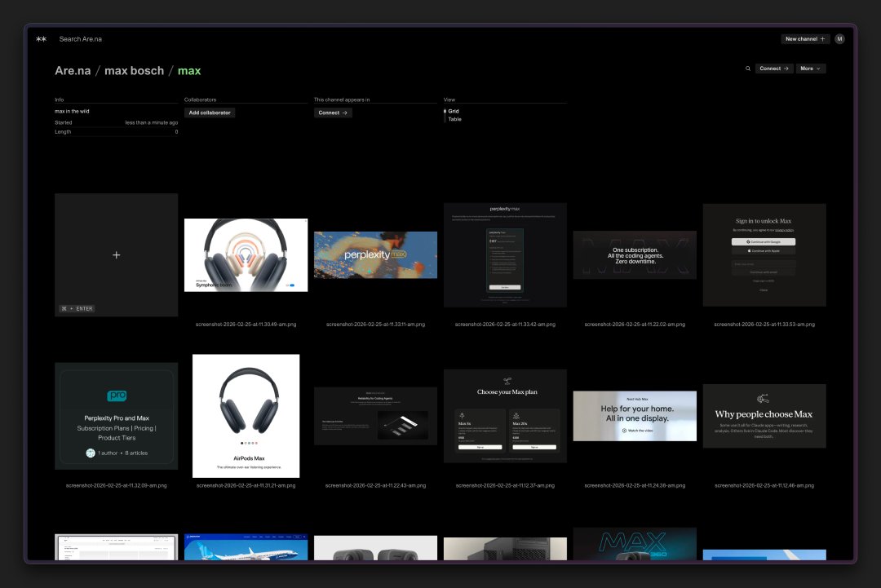The width and height of the screenshot is (881, 588).
Task: Open the AirPods Max thumbnail
Action: coord(246,416)
